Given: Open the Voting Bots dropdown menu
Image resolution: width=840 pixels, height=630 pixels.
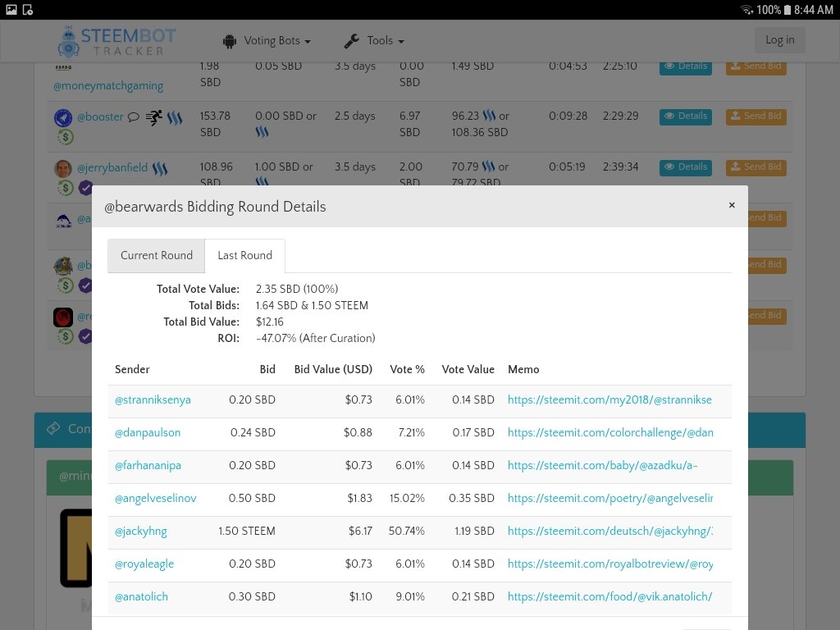Looking at the screenshot, I should click(x=267, y=41).
